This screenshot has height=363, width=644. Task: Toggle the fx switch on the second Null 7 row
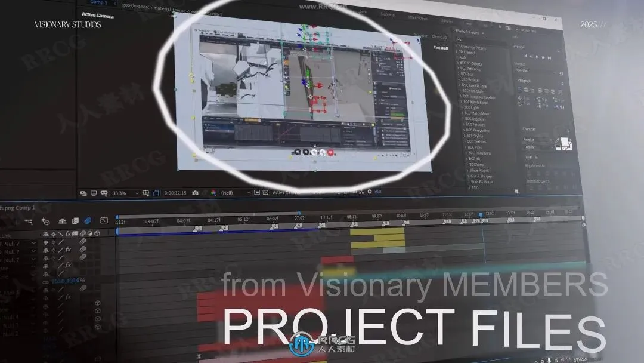point(68,250)
